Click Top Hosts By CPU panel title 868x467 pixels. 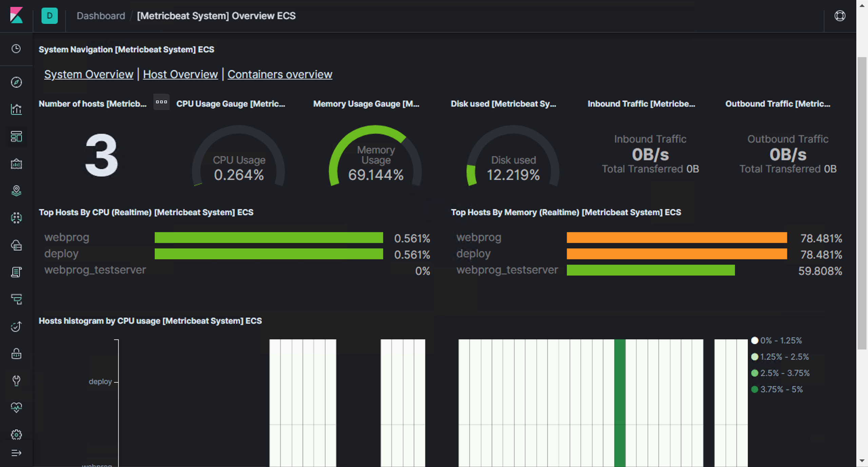coord(146,212)
